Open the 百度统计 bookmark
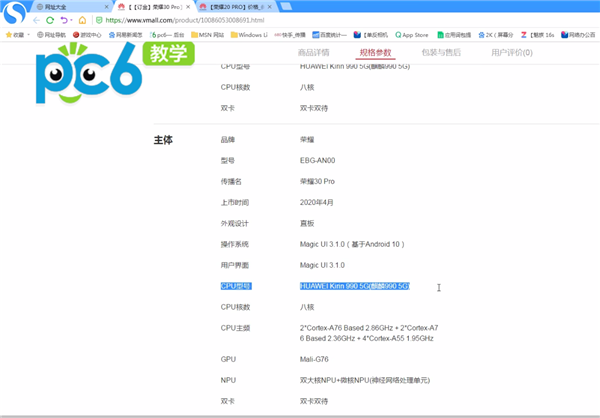The width and height of the screenshot is (600, 418). point(329,35)
